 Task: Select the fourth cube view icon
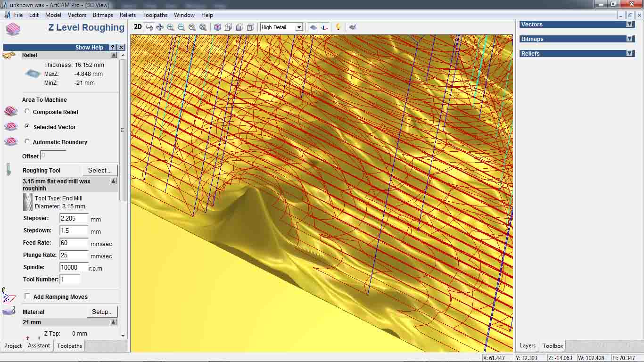250,27
